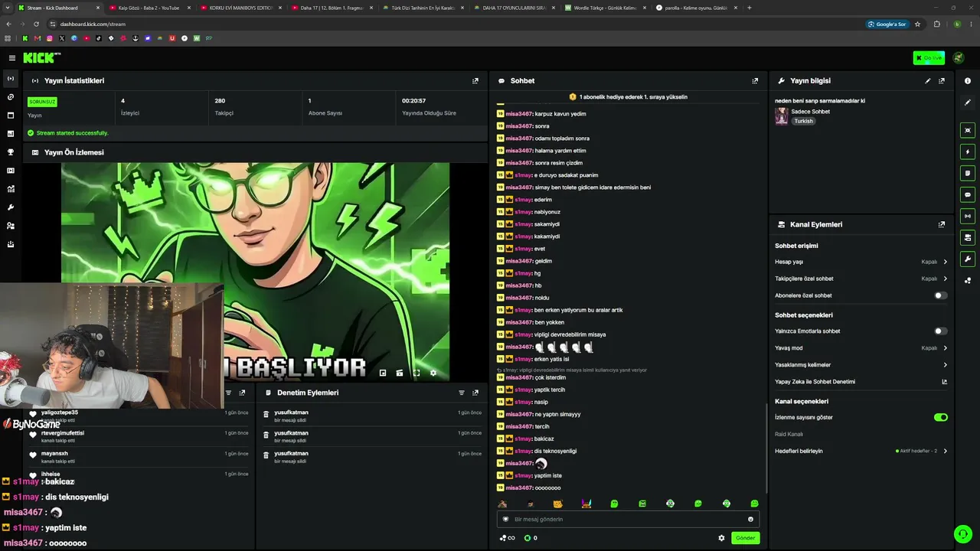Click the Go live button
This screenshot has height=551, width=980.
929,58
